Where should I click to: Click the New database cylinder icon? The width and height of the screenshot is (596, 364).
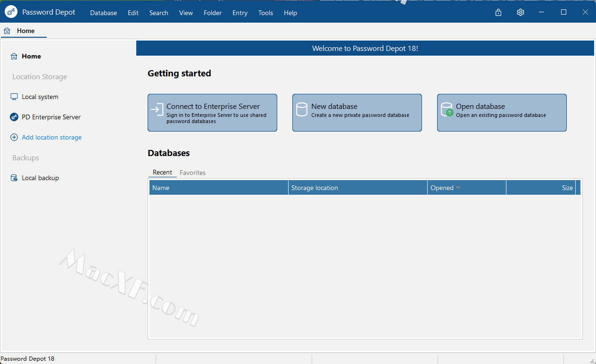(x=301, y=110)
